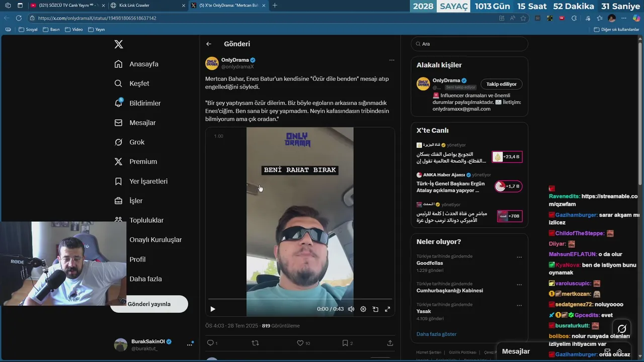Open Topluluklar communities page

(139, 220)
